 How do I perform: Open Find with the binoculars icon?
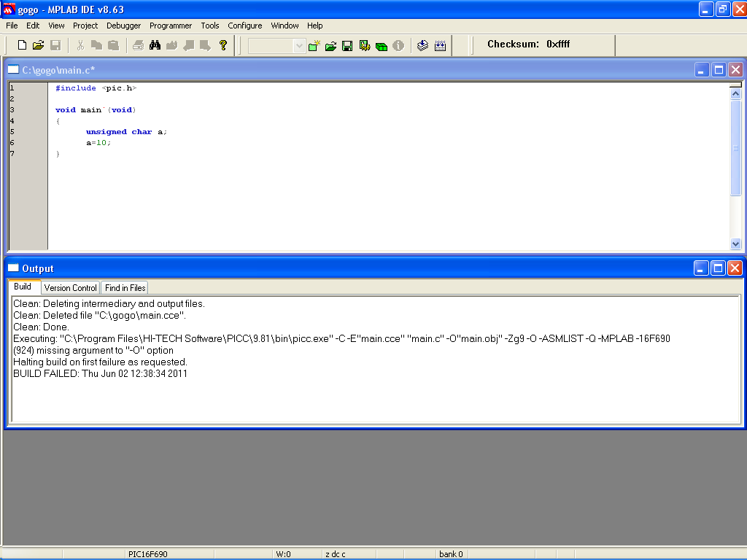(155, 45)
